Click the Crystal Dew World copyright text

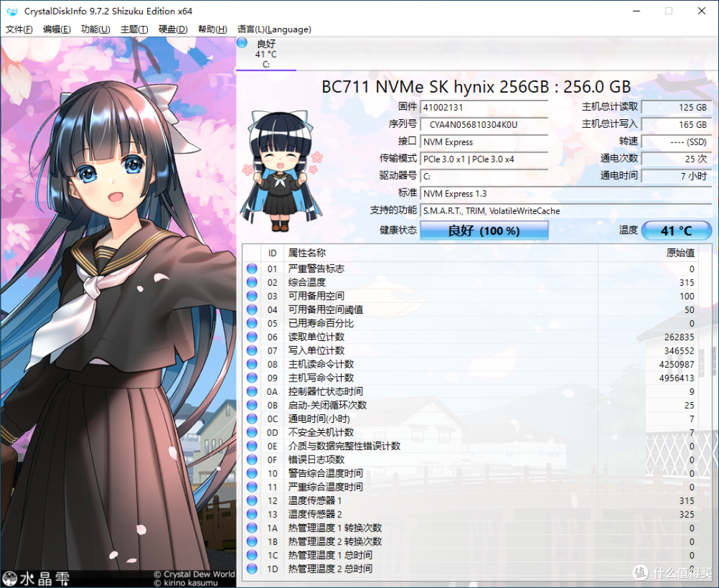[x=194, y=574]
